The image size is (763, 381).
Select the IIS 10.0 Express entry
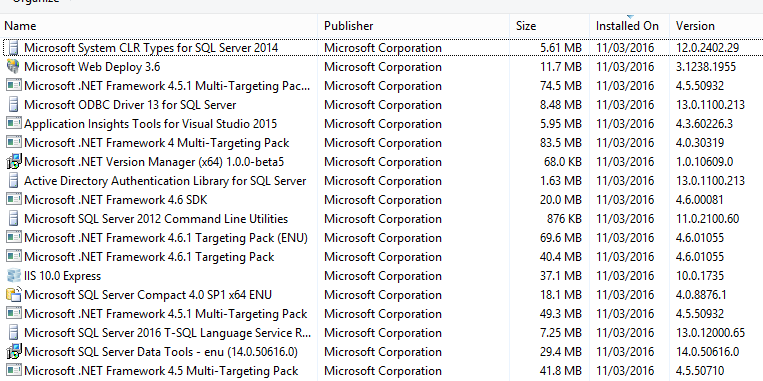[x=62, y=275]
